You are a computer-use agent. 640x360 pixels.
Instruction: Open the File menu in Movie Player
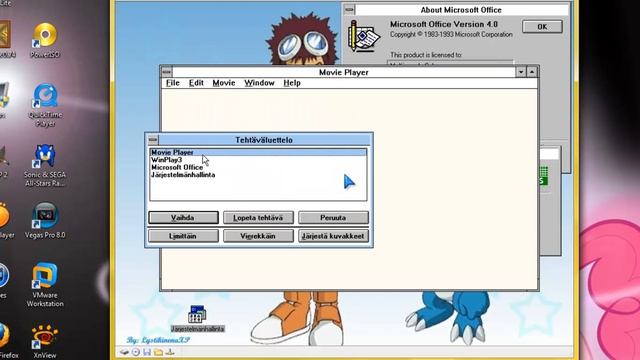(x=173, y=83)
